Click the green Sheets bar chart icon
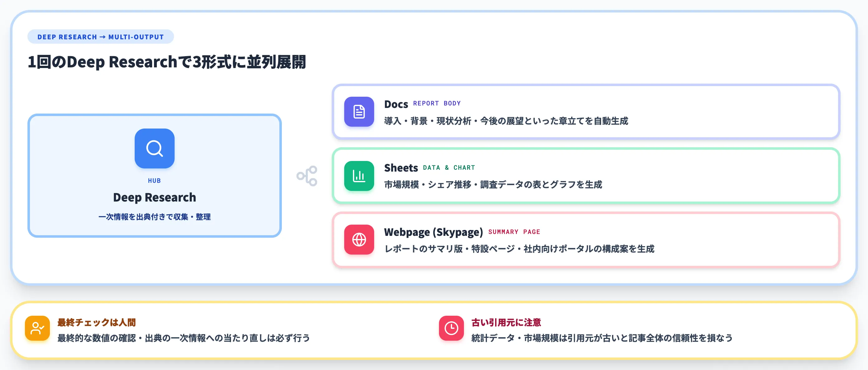 (359, 176)
